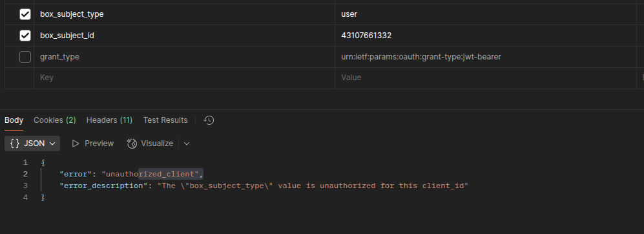Image resolution: width=644 pixels, height=234 pixels.
Task: Click the value cell containing user
Action: click(x=486, y=14)
